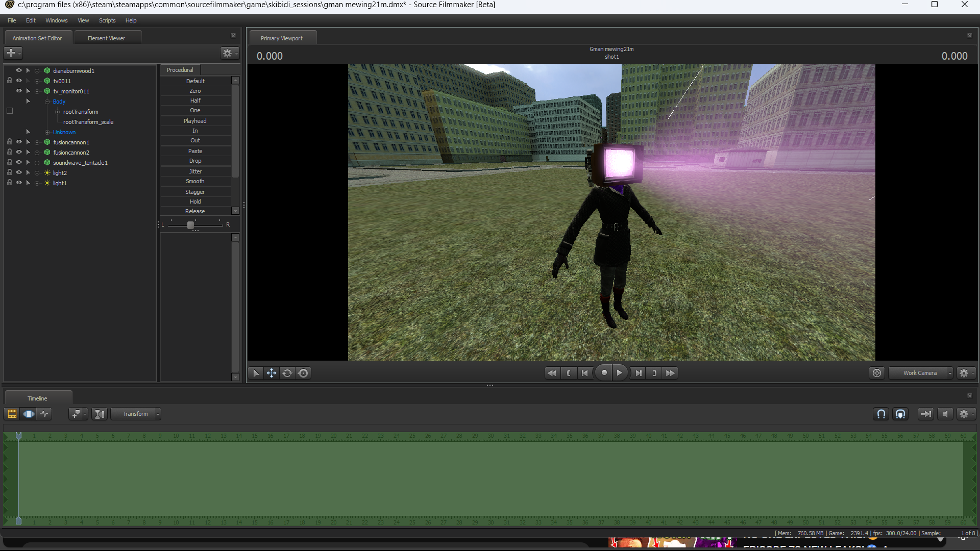Switch to the Element Viewer tab

point(106,38)
